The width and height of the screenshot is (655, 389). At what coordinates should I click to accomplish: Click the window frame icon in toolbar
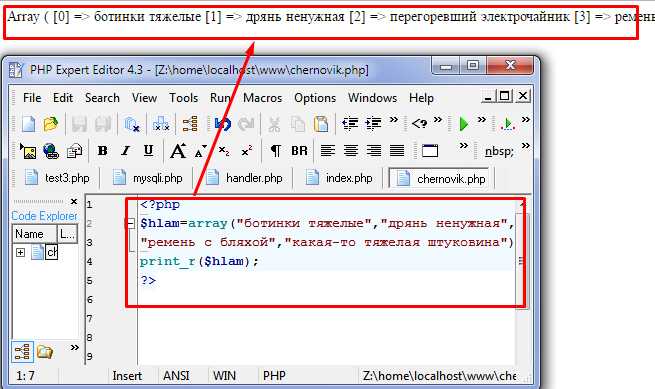click(430, 151)
